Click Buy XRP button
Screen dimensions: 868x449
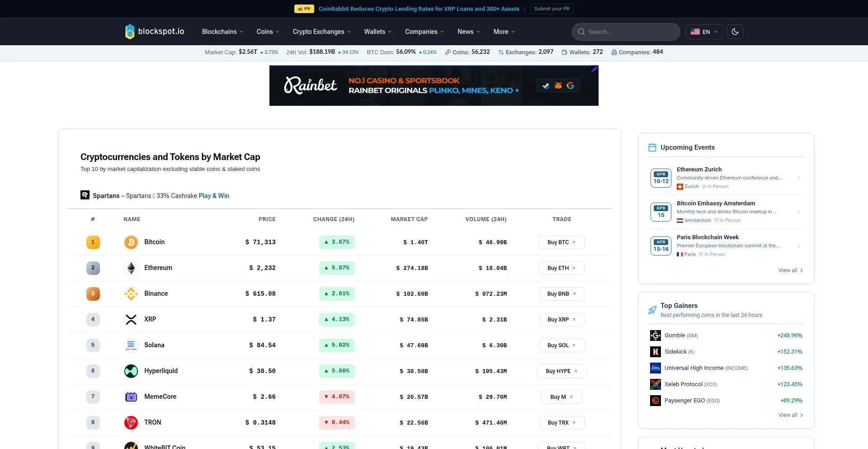[x=561, y=320]
